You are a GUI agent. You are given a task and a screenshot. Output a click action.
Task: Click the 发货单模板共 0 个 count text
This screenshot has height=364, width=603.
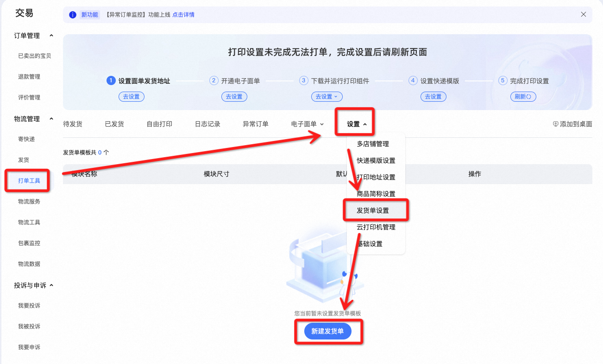86,152
